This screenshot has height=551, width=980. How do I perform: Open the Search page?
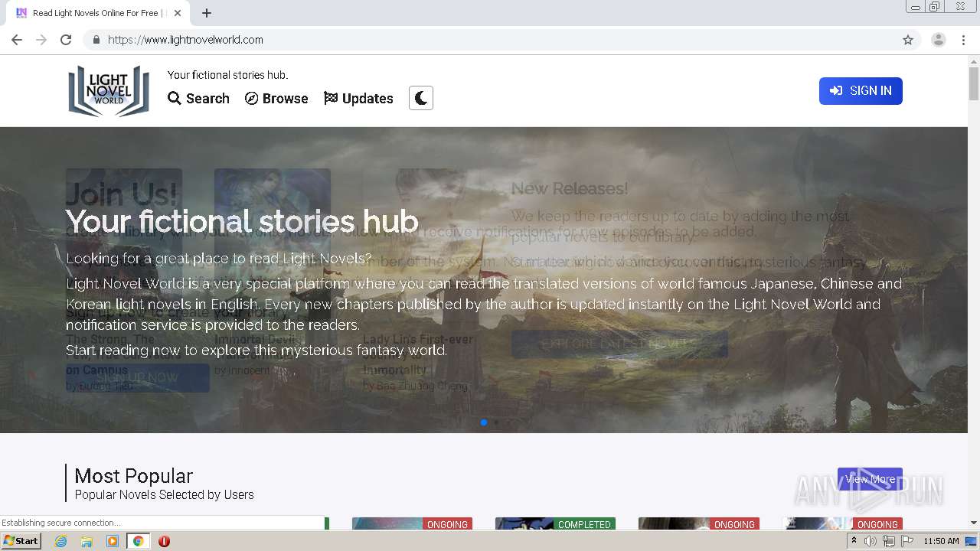198,98
